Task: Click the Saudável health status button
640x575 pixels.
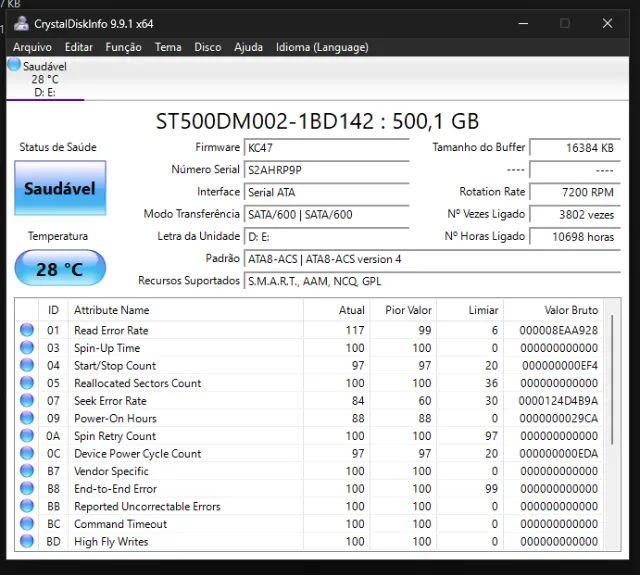Action: point(60,188)
